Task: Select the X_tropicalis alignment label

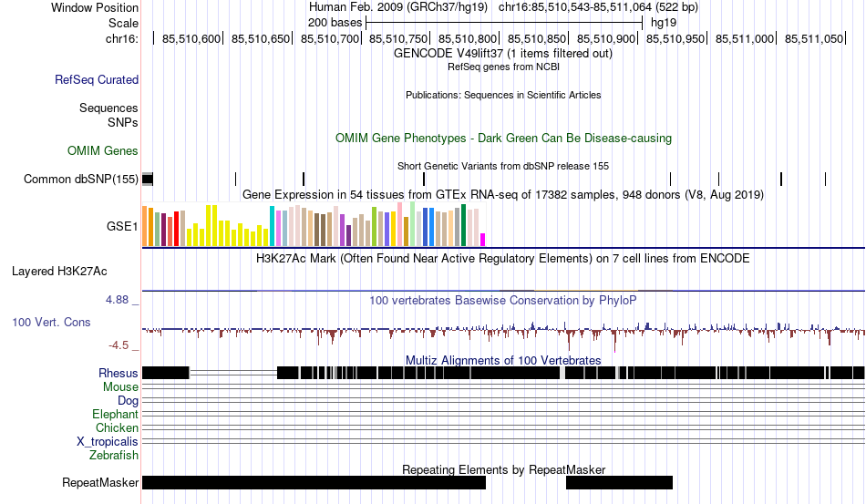Action: [108, 442]
